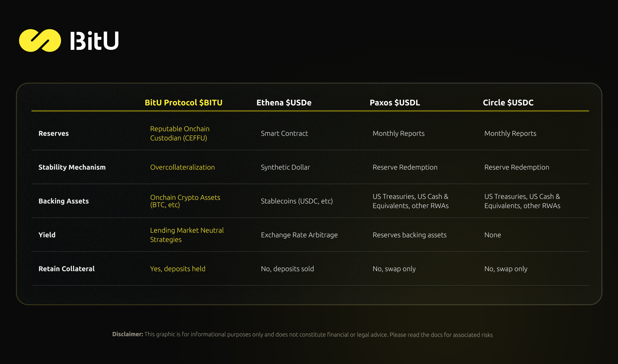Viewport: 618px width, 364px height.
Task: Click the Yes, deposits held cell
Action: 178,269
